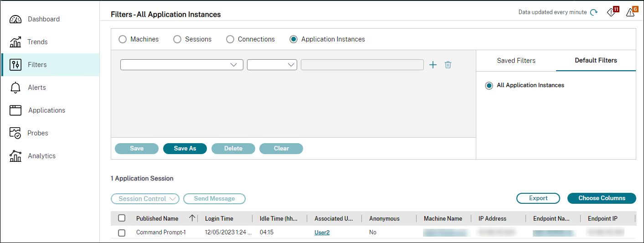
Task: Expand the first filter field dropdown
Action: pyautogui.click(x=181, y=65)
